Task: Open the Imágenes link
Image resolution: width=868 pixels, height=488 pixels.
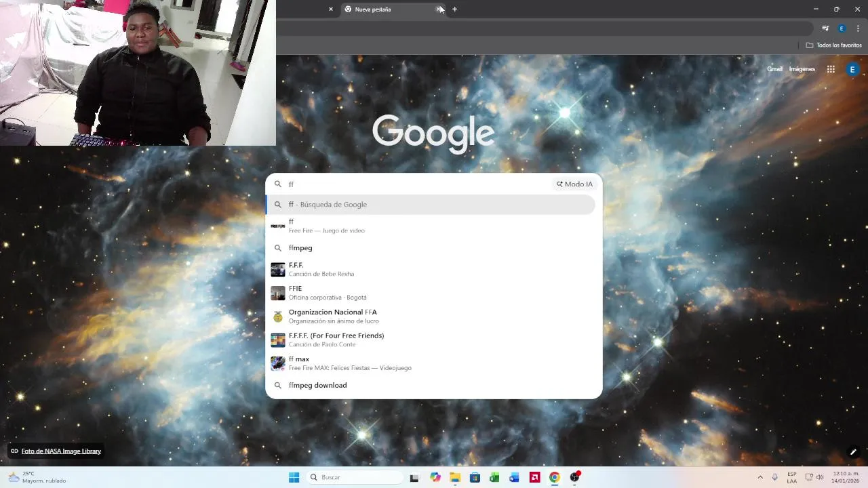Action: point(802,69)
